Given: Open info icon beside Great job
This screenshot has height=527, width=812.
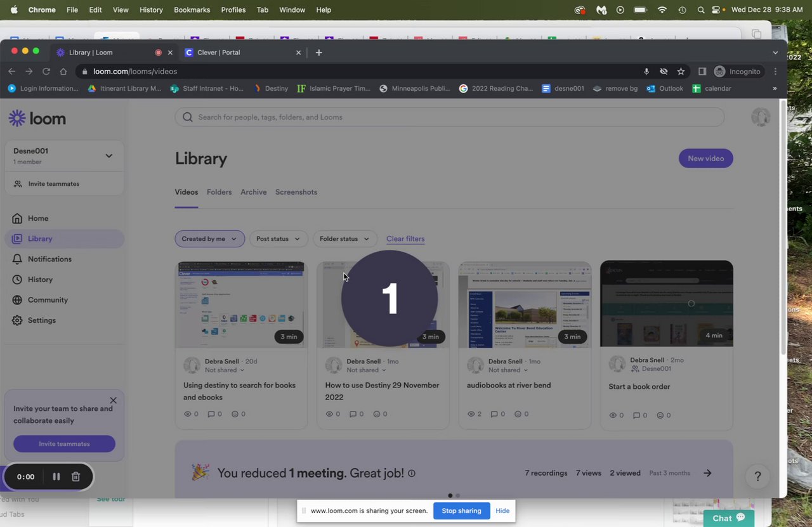Looking at the screenshot, I should click(x=412, y=473).
